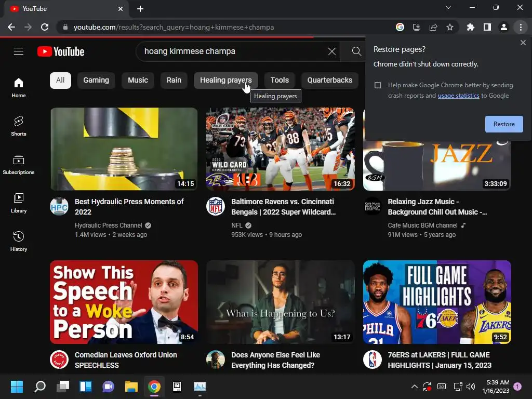The height and width of the screenshot is (399, 532).
Task: Select the All filter chip
Action: coord(60,81)
